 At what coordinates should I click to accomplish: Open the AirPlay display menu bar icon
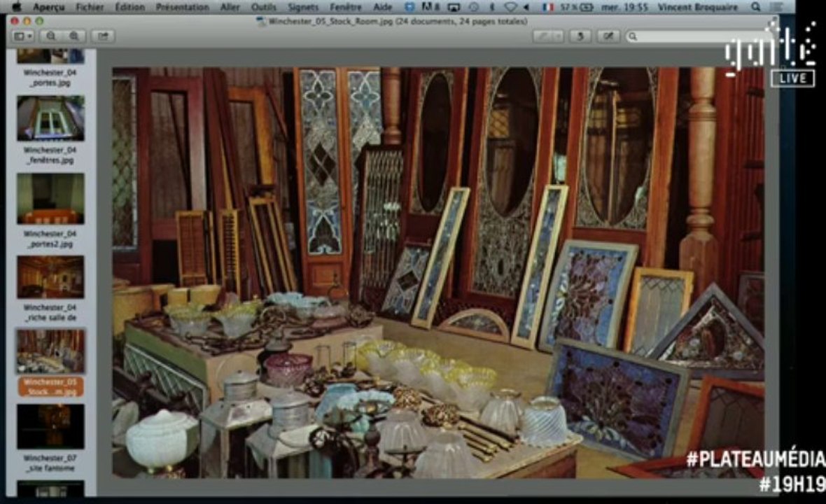454,8
